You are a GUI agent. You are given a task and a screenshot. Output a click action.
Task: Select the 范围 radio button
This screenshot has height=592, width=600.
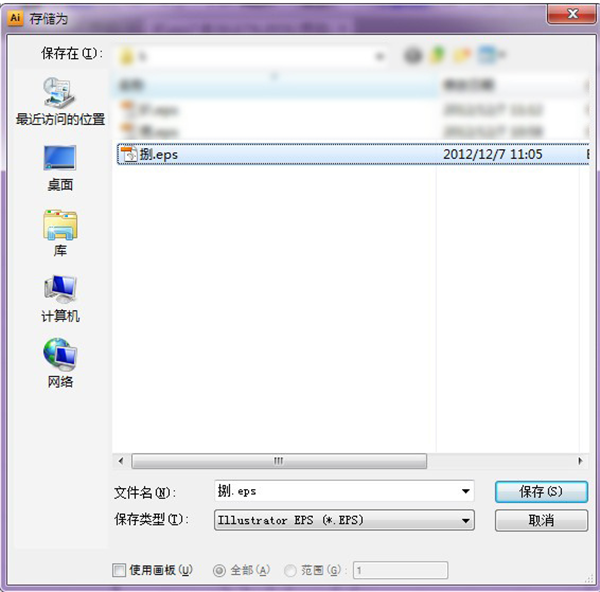tap(290, 570)
